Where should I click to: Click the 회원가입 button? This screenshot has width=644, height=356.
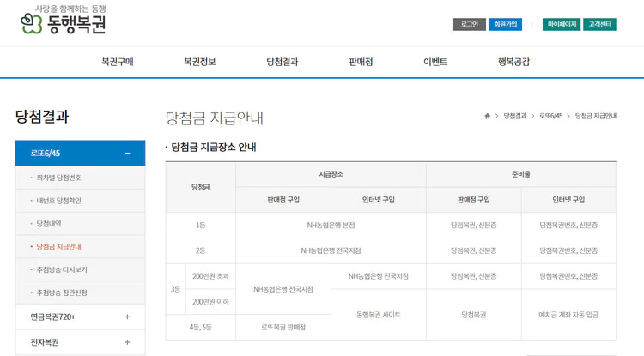[x=505, y=24]
